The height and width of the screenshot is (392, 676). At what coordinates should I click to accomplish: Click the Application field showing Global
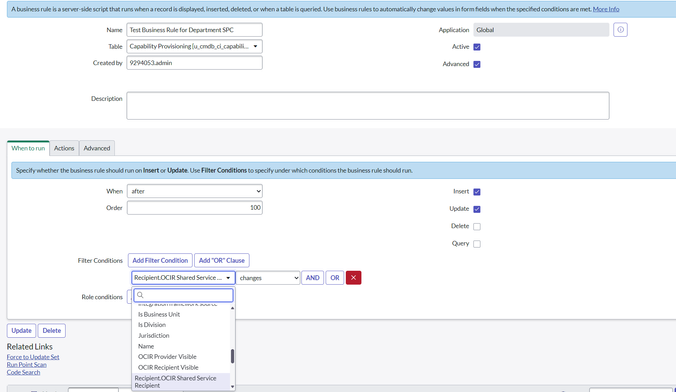[541, 30]
